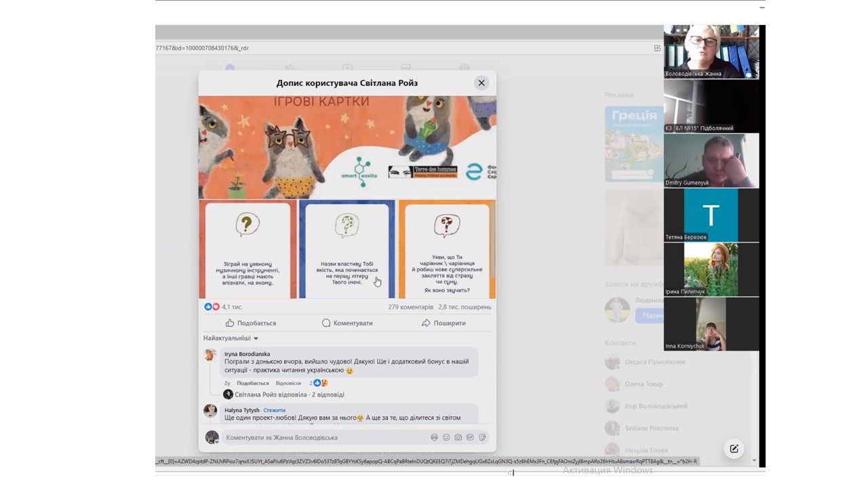Attach a photo with the camera icon
This screenshot has width=868, height=488.
point(458,437)
